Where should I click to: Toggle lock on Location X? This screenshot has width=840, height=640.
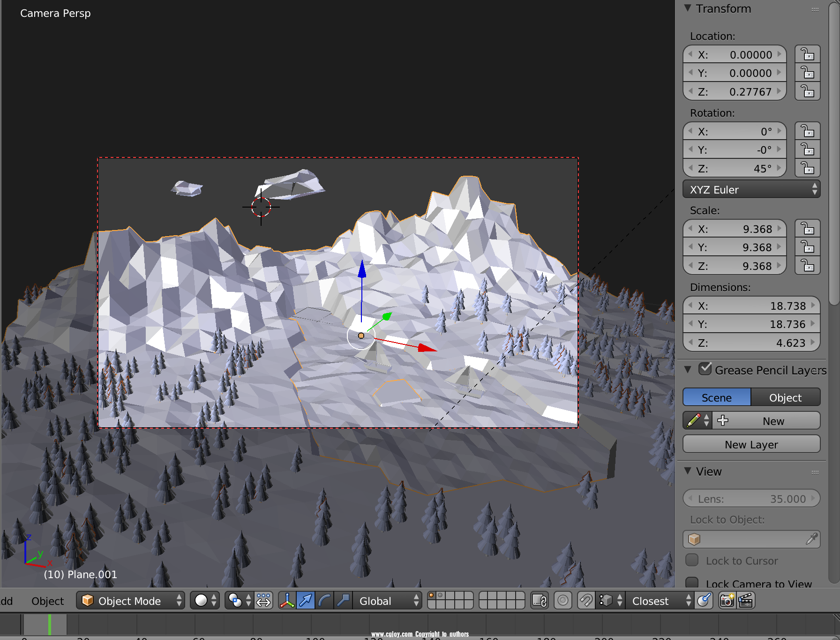[807, 54]
